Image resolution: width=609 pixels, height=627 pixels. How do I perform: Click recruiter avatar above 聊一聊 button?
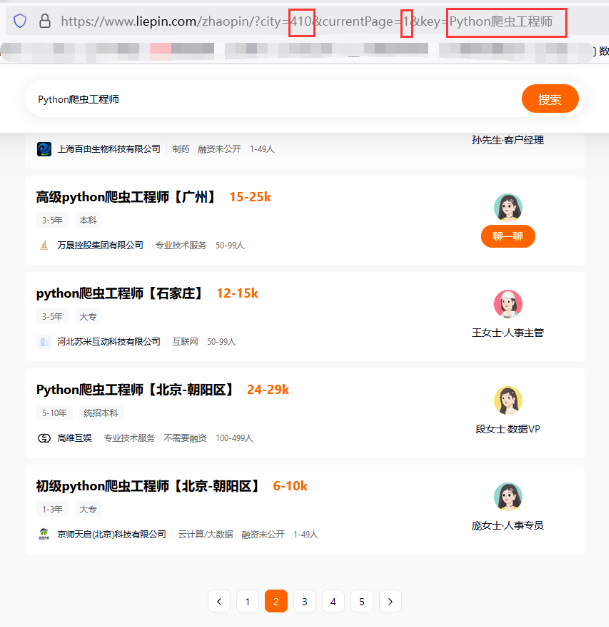coord(508,208)
